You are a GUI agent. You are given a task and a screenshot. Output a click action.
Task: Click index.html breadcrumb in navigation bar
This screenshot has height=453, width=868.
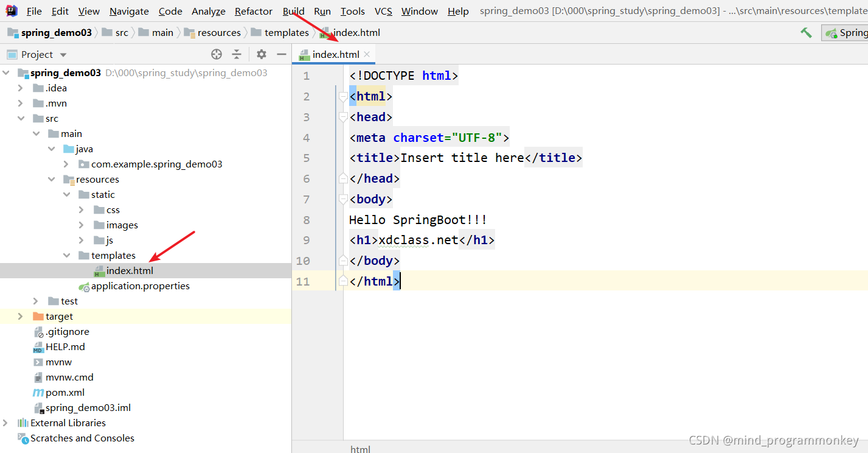pyautogui.click(x=350, y=33)
